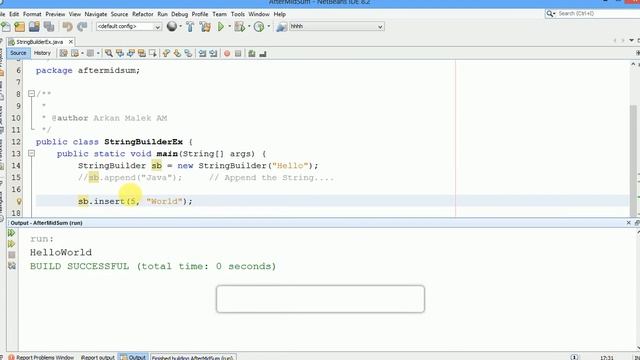Toggle Highlight Search in editor toolbar
Screen dimensions: 640x360
click(142, 53)
